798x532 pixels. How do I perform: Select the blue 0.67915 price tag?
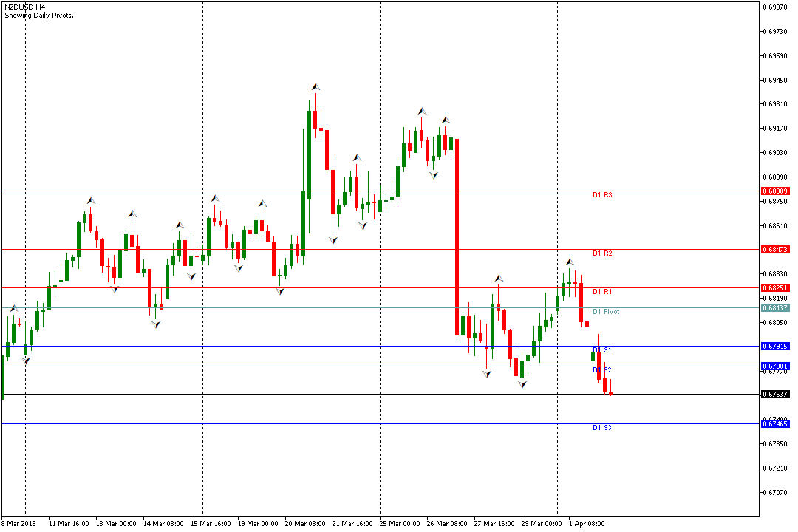click(775, 346)
